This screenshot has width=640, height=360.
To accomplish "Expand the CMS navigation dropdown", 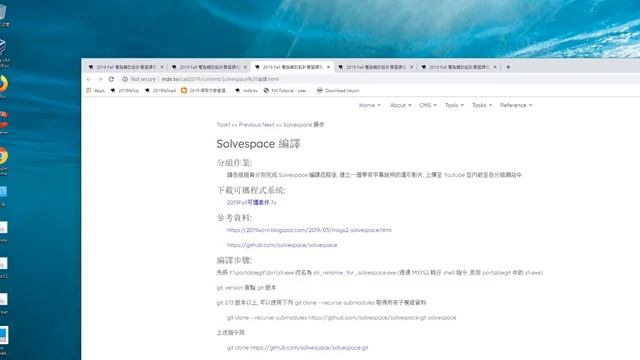I will tap(428, 105).
